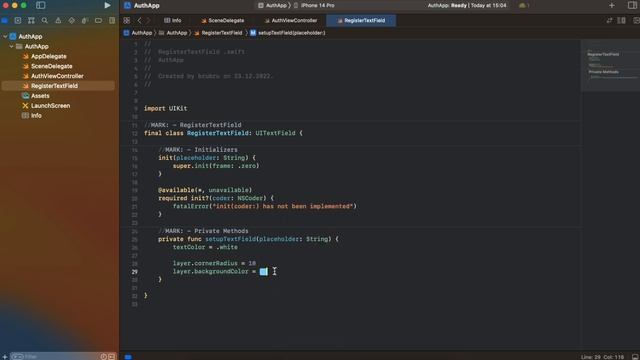
Task: Click AuthApp project in jump bar
Action: [138, 33]
